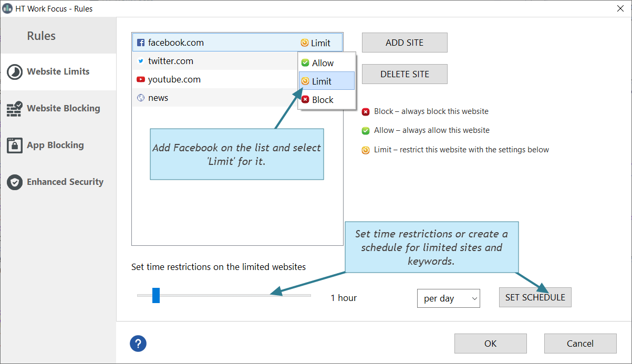Choose Limit from the status menu
The width and height of the screenshot is (632, 364).
(327, 81)
